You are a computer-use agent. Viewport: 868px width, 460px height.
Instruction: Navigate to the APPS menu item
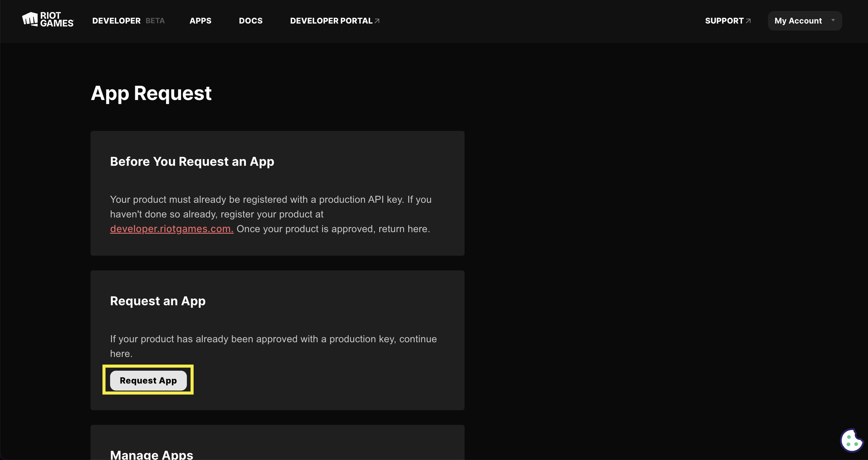click(201, 20)
